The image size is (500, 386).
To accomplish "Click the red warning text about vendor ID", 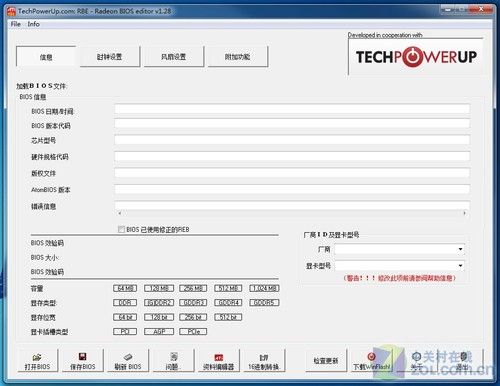I will [399, 278].
